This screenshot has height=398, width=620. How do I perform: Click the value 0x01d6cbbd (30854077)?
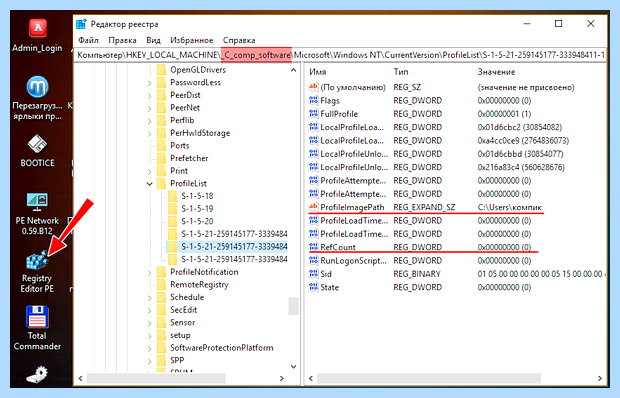(520, 154)
